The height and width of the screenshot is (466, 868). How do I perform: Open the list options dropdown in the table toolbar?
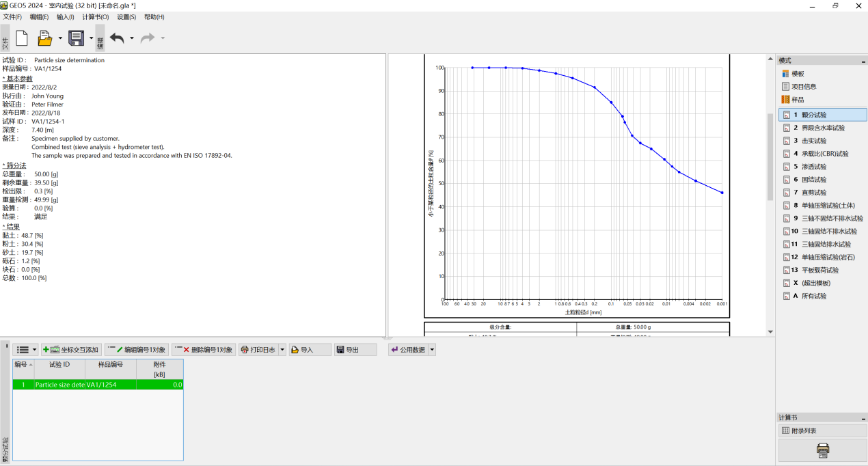27,350
